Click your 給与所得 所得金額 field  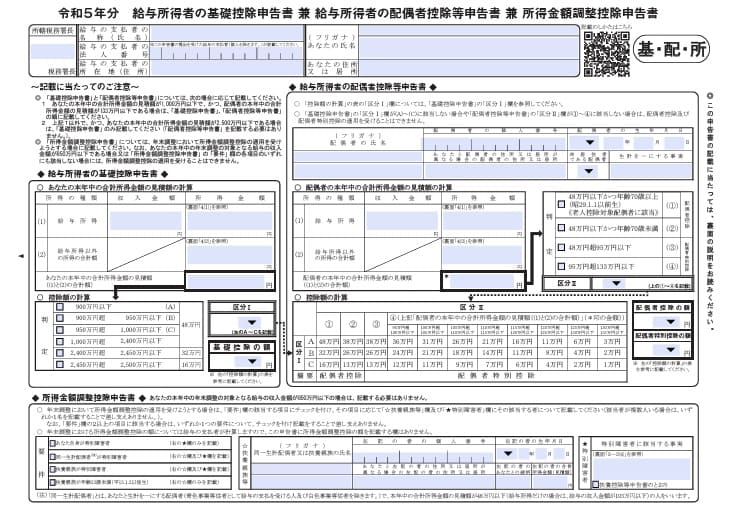(230, 220)
